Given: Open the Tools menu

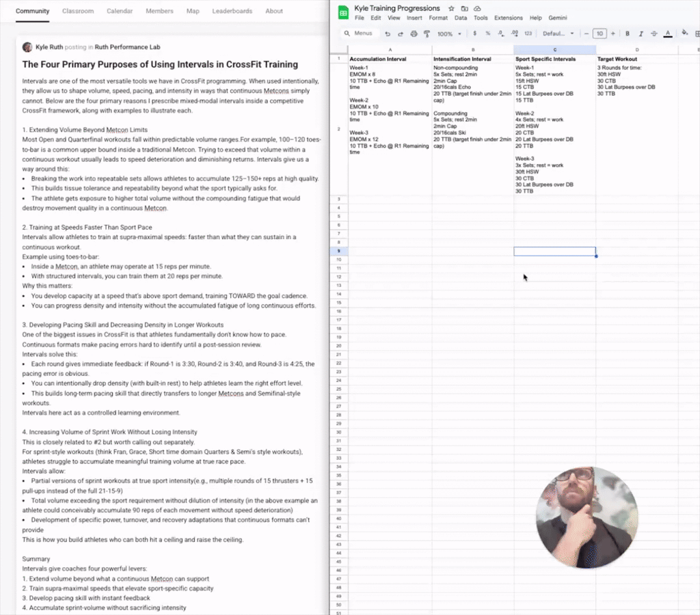Looking at the screenshot, I should point(481,18).
